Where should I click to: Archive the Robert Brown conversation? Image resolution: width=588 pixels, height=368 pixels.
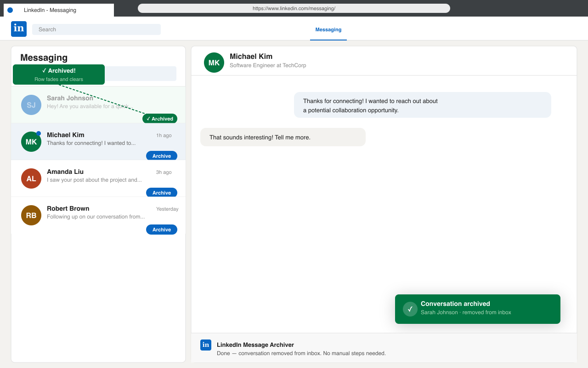pos(162,230)
